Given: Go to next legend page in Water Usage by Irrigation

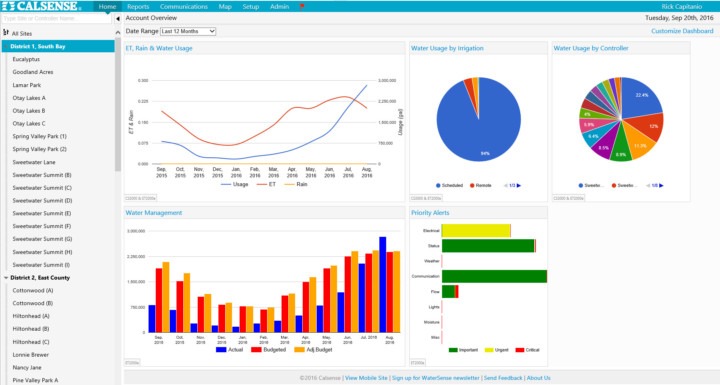Looking at the screenshot, I should point(519,186).
